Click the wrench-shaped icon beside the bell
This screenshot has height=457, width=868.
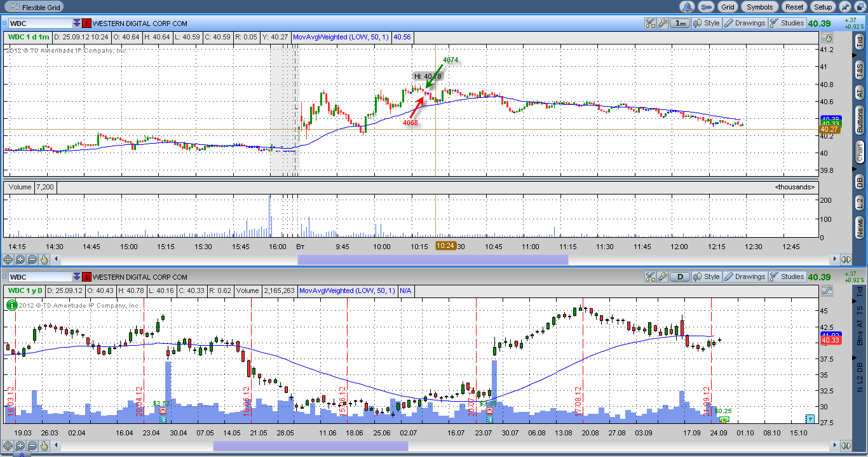(x=706, y=7)
